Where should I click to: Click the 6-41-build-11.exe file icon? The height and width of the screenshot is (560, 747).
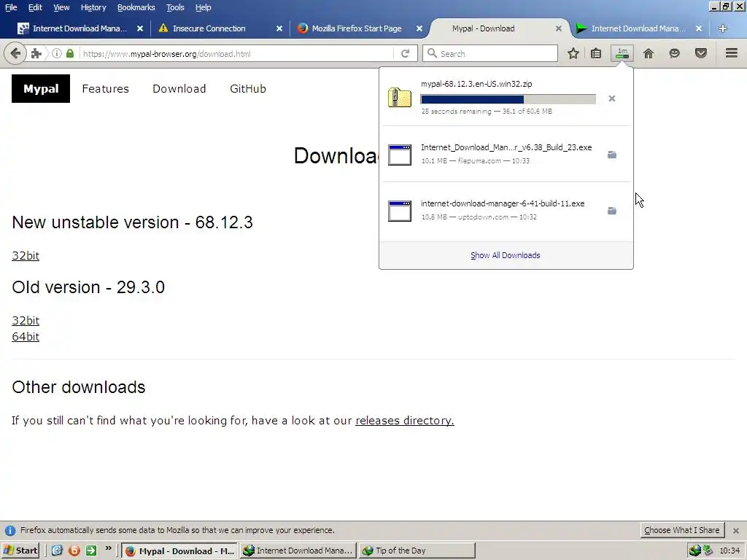click(399, 211)
